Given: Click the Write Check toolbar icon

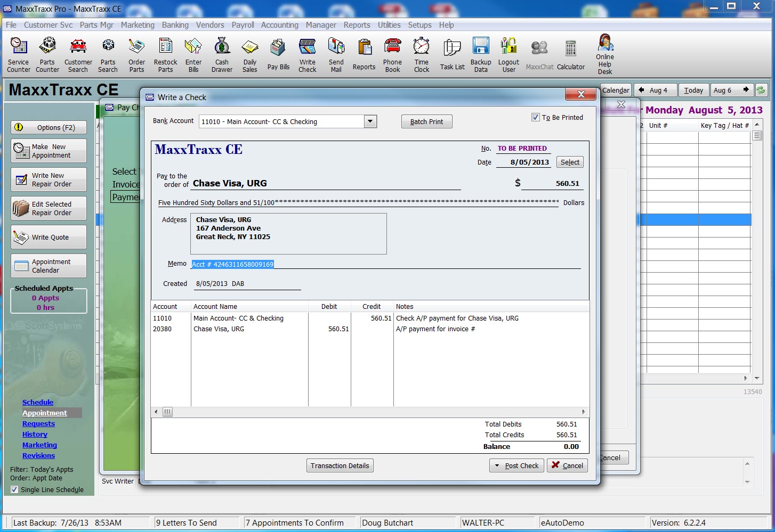Looking at the screenshot, I should tap(308, 55).
